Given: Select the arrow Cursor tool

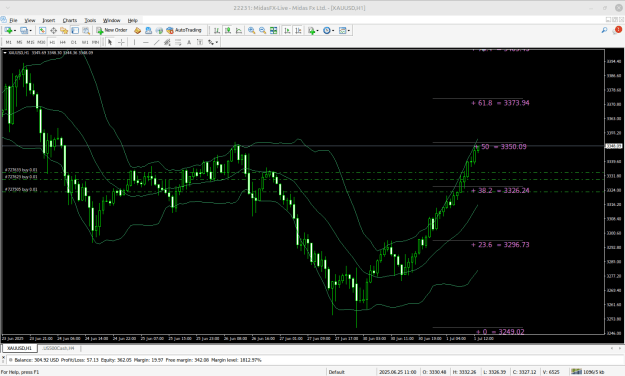Looking at the screenshot, I should click(110, 42).
